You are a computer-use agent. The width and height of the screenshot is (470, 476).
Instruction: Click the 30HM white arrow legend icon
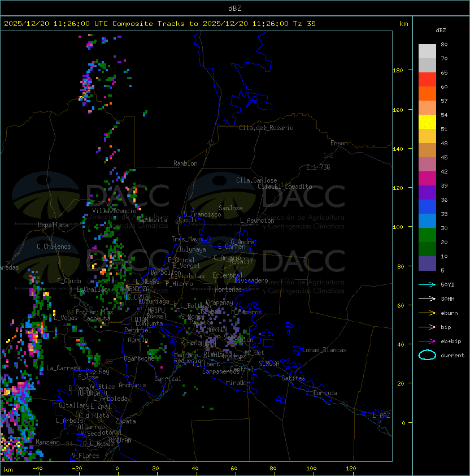427,298
